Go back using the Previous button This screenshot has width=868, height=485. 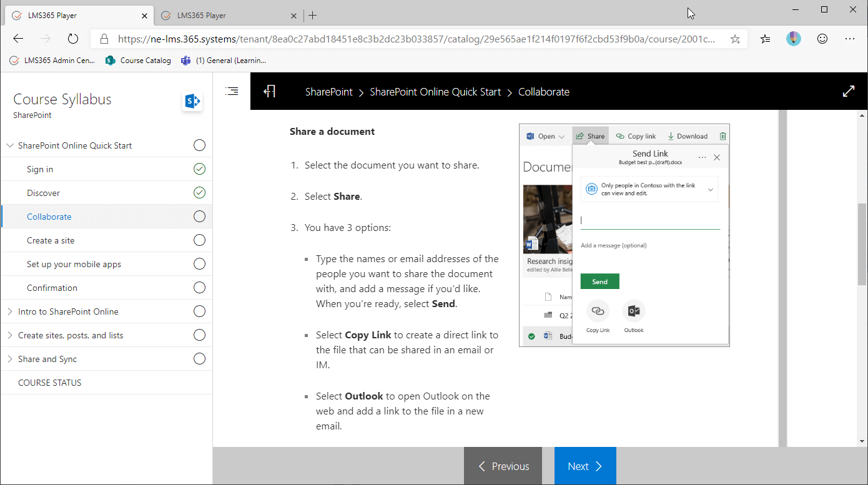(x=503, y=466)
